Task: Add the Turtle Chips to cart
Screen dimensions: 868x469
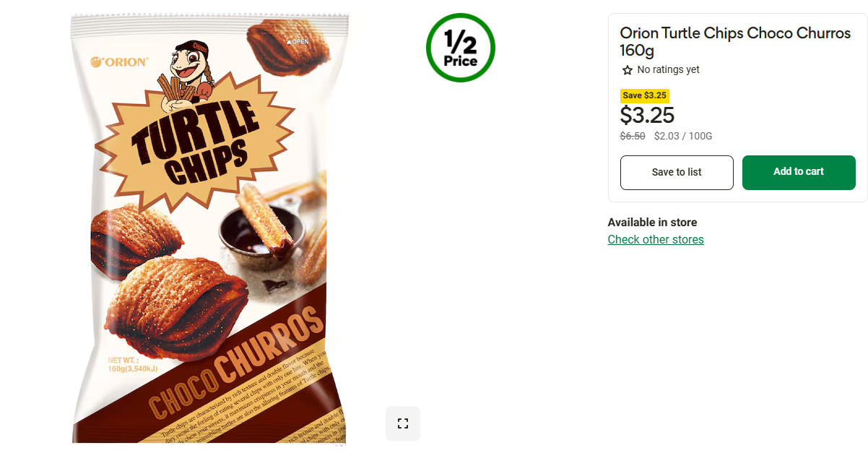Action: (x=798, y=172)
